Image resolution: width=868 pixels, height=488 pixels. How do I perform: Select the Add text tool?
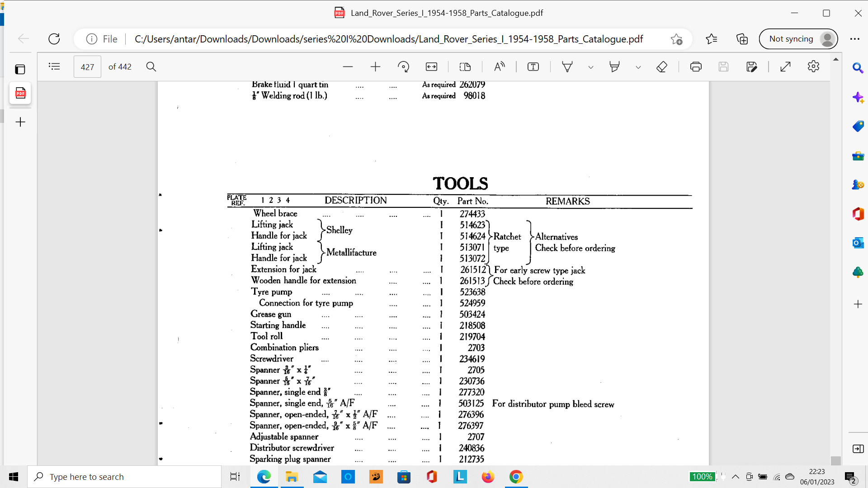point(533,67)
